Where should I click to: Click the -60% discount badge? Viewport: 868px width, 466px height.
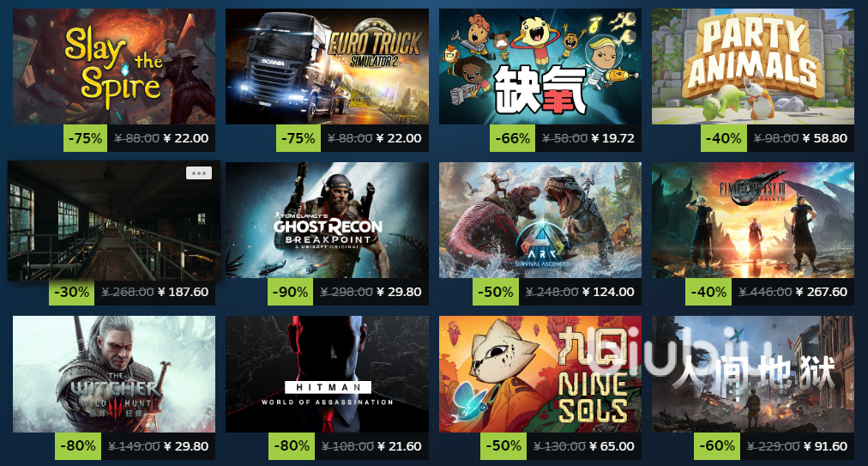[717, 446]
